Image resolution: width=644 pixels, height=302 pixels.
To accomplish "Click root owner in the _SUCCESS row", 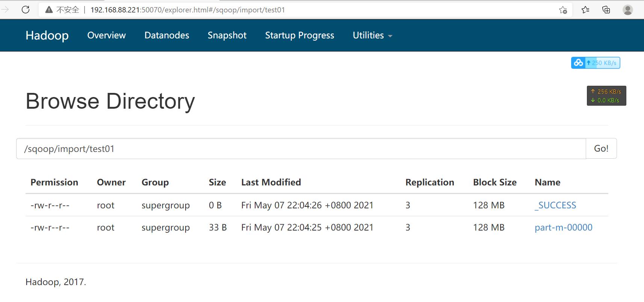I will pyautogui.click(x=106, y=205).
